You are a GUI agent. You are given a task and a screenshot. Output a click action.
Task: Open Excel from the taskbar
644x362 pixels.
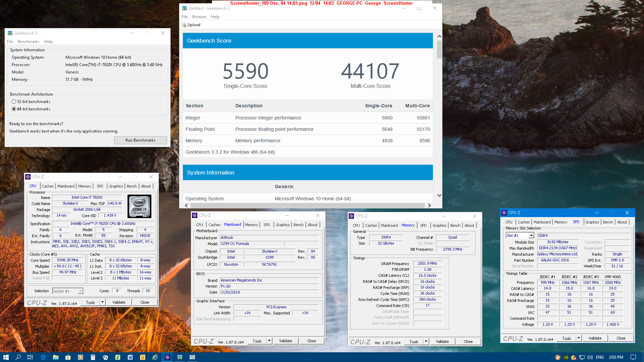point(118,357)
